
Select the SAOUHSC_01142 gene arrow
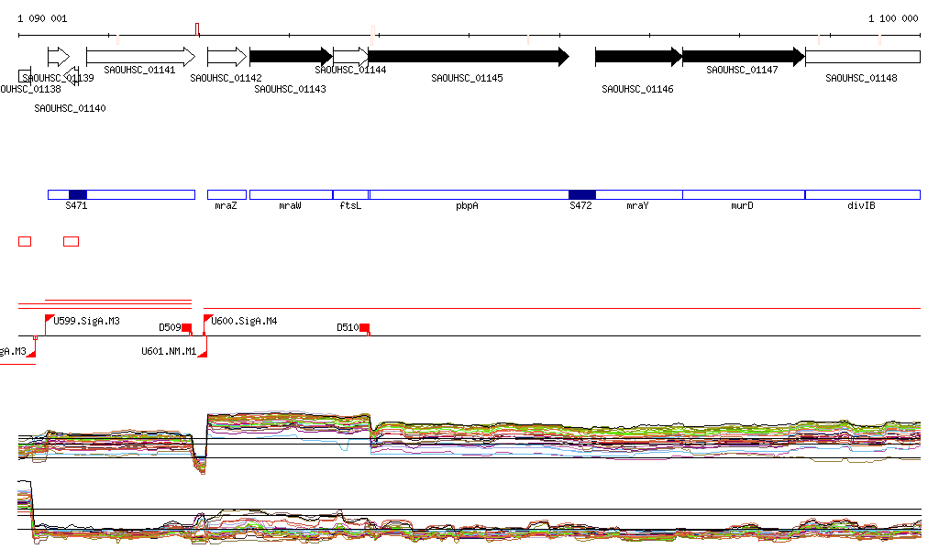point(226,57)
